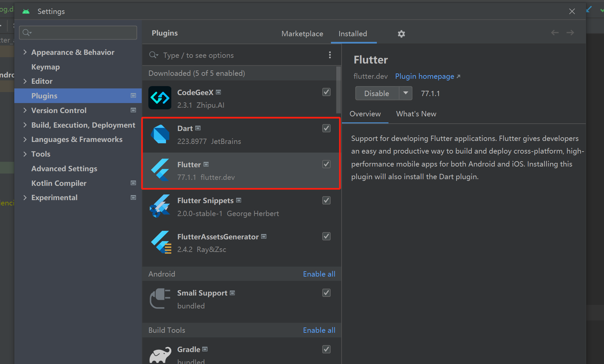Click the Dart plugin logo icon
This screenshot has width=604, height=364.
160,134
